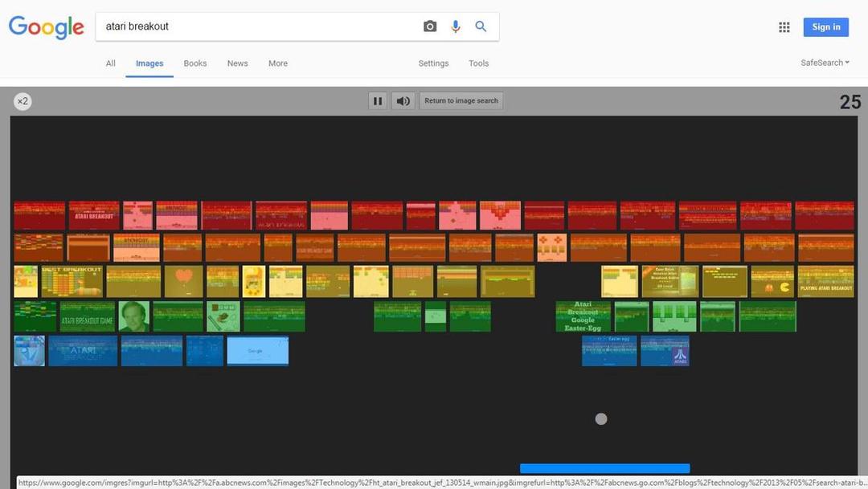Click yellow brick labeled BEST BREAKOUT
Viewport: 868px width, 489px height.
click(72, 282)
